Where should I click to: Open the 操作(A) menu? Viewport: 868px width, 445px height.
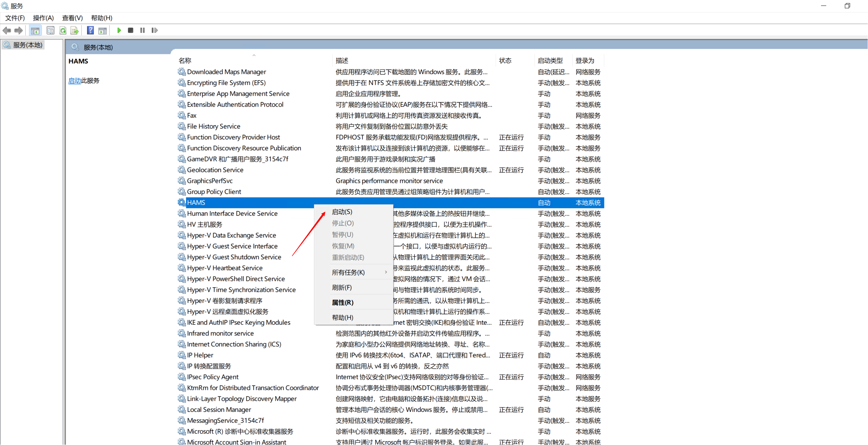tap(43, 18)
